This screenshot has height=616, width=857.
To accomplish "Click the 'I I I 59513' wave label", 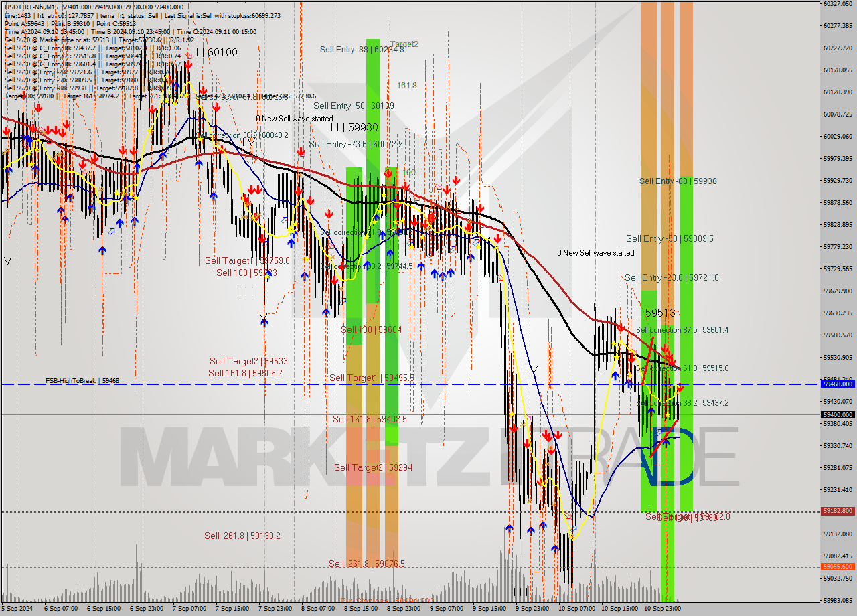I will 651,313.
